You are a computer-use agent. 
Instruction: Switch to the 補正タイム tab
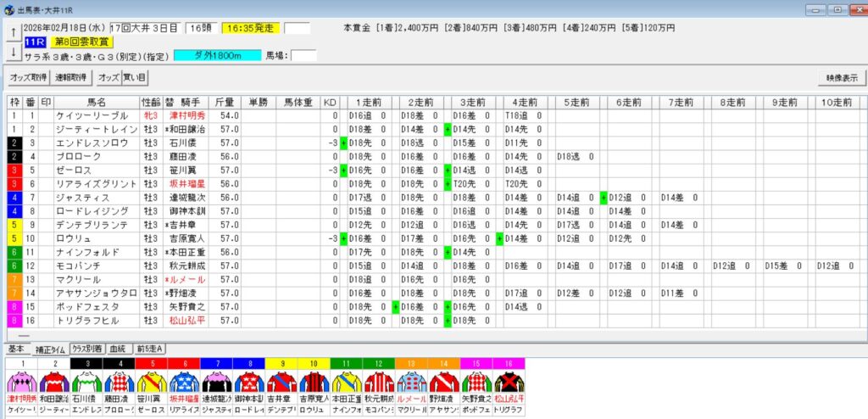click(50, 349)
